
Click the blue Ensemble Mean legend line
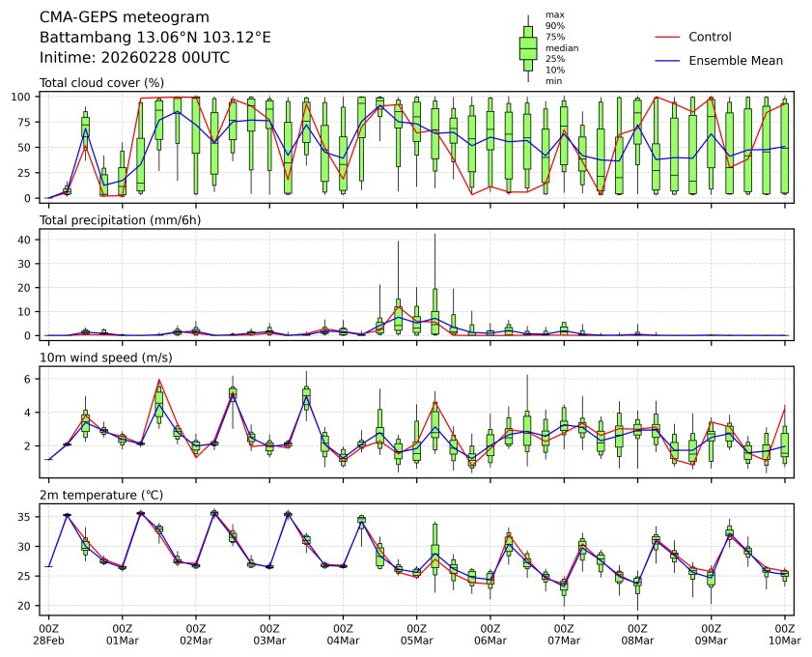pos(669,60)
